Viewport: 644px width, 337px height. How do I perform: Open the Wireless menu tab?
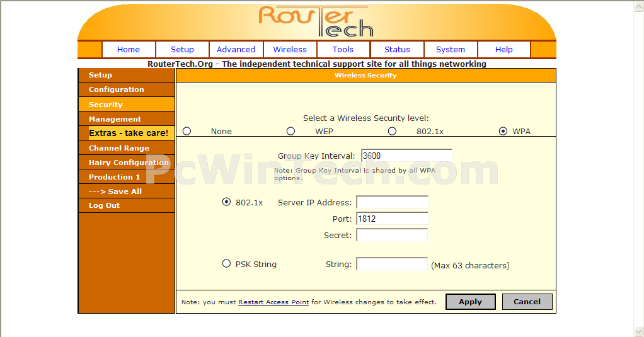pyautogui.click(x=290, y=50)
